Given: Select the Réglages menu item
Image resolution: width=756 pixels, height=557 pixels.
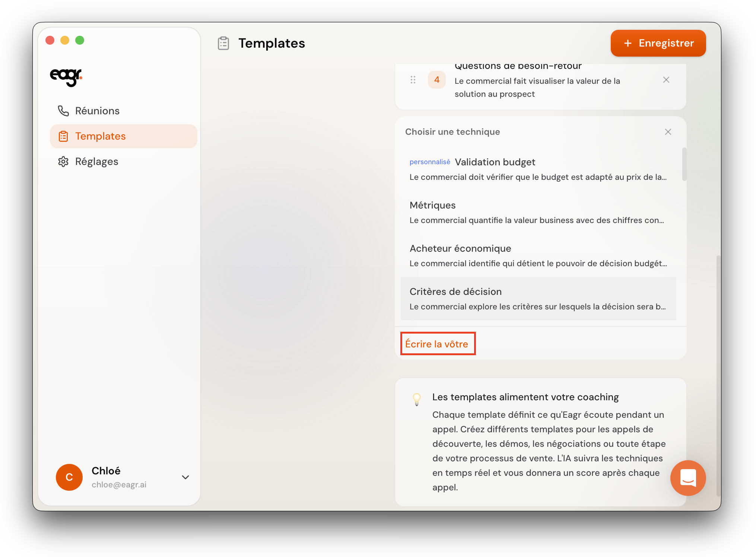Looking at the screenshot, I should pyautogui.click(x=96, y=162).
